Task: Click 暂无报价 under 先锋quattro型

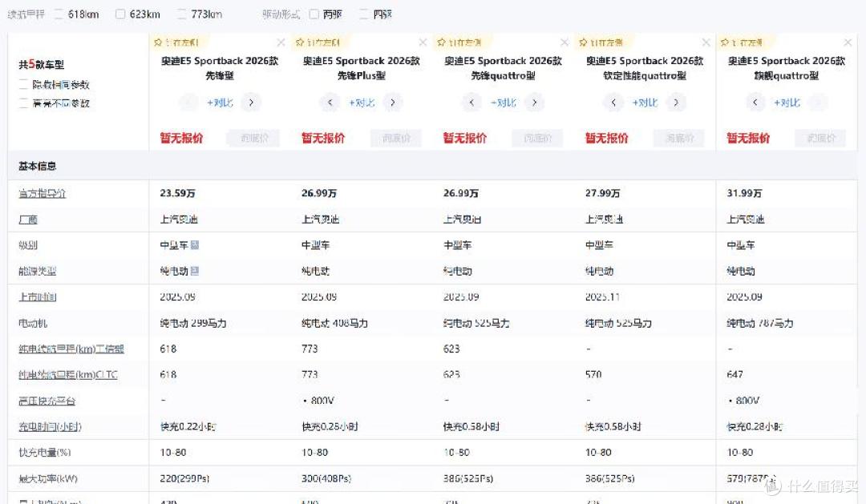Action: pyautogui.click(x=465, y=138)
